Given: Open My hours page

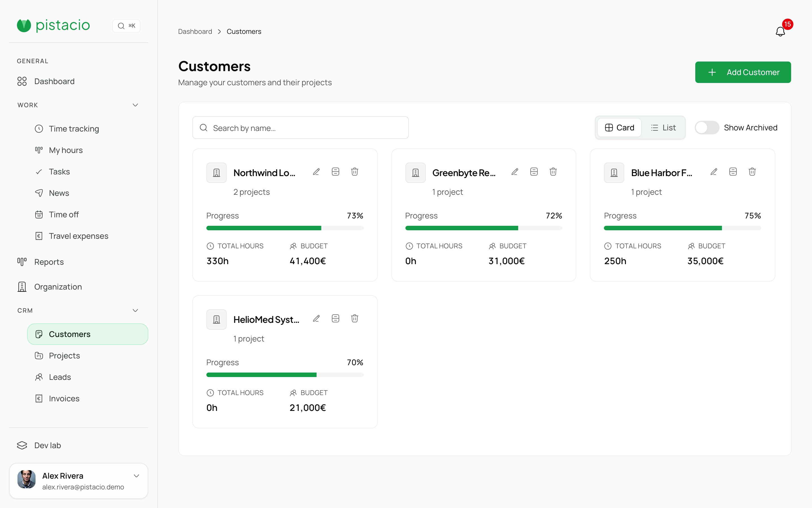Looking at the screenshot, I should point(88,150).
